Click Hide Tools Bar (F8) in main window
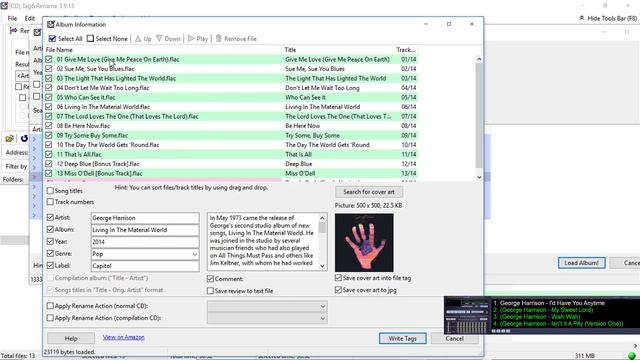Image resolution: width=640 pixels, height=360 pixels. click(x=608, y=18)
